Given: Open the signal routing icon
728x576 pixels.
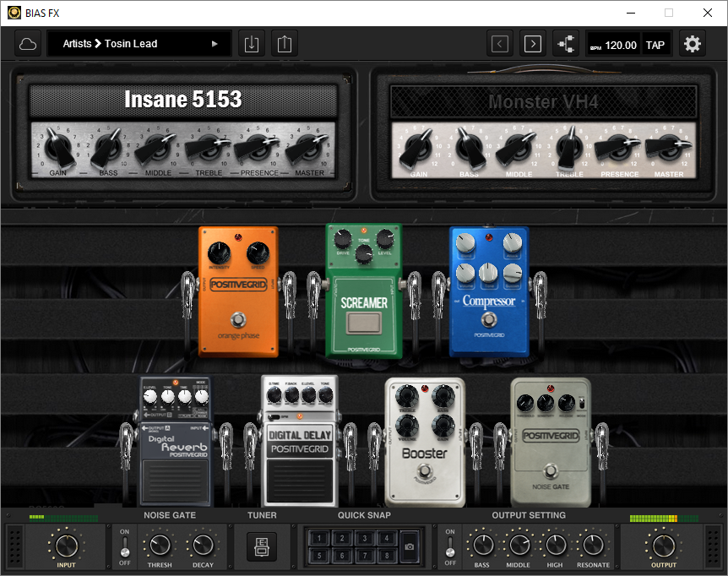Looking at the screenshot, I should point(566,44).
